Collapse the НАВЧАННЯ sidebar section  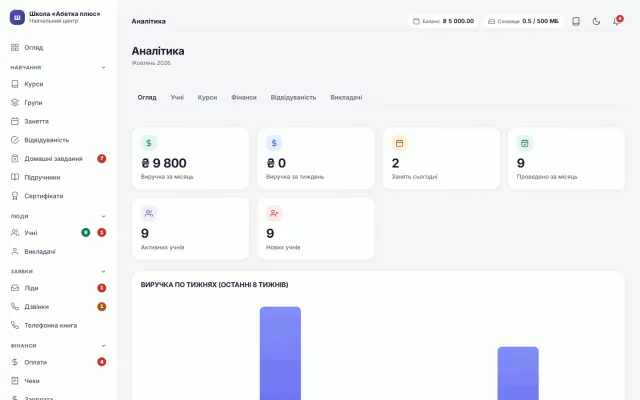(x=103, y=67)
